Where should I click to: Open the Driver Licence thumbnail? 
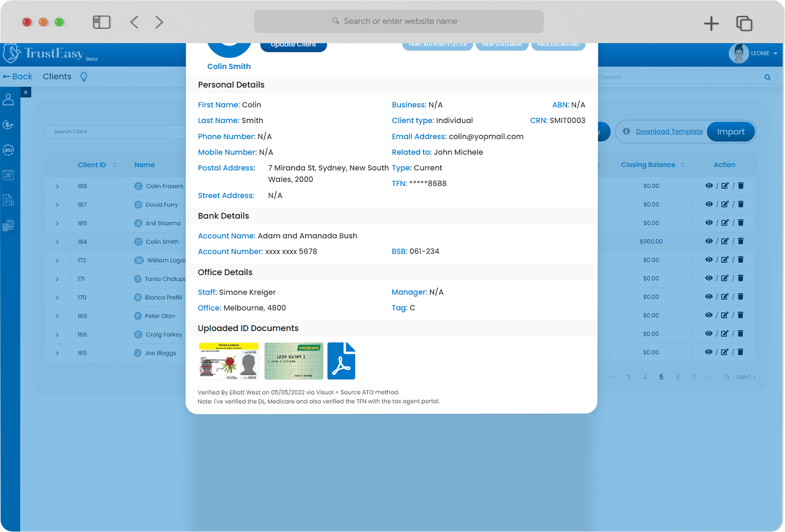pyautogui.click(x=229, y=361)
